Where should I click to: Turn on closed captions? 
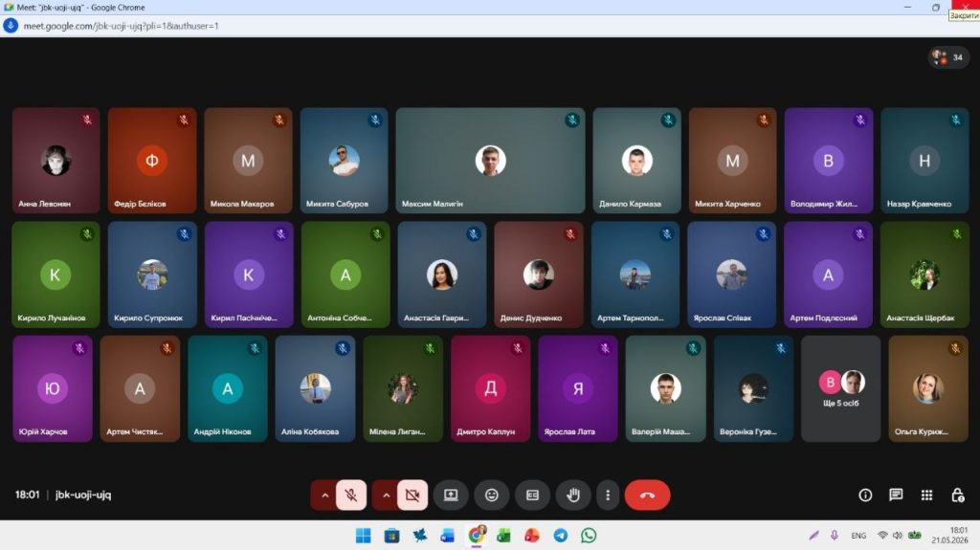pyautogui.click(x=532, y=495)
